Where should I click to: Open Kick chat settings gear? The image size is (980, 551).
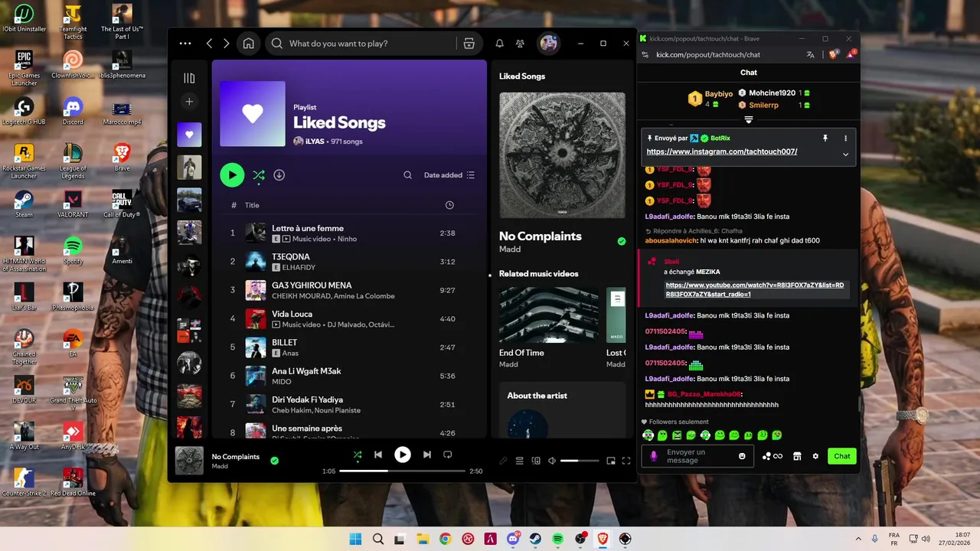click(815, 456)
